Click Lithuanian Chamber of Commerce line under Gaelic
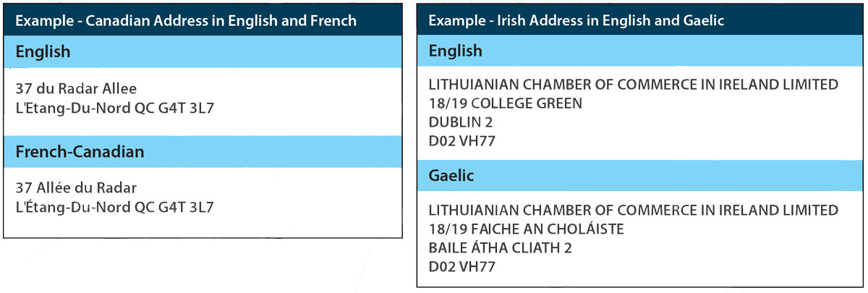868x293 pixels. tap(634, 211)
